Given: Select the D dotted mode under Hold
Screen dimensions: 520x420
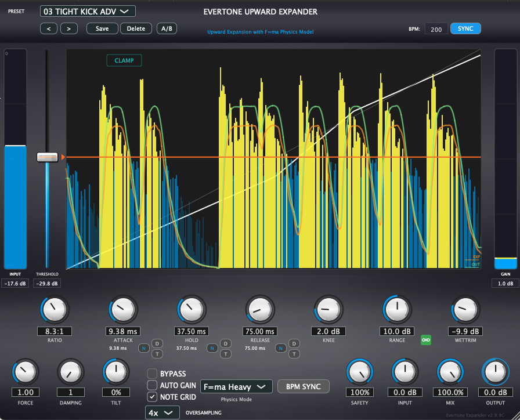Looking at the screenshot, I should (226, 343).
